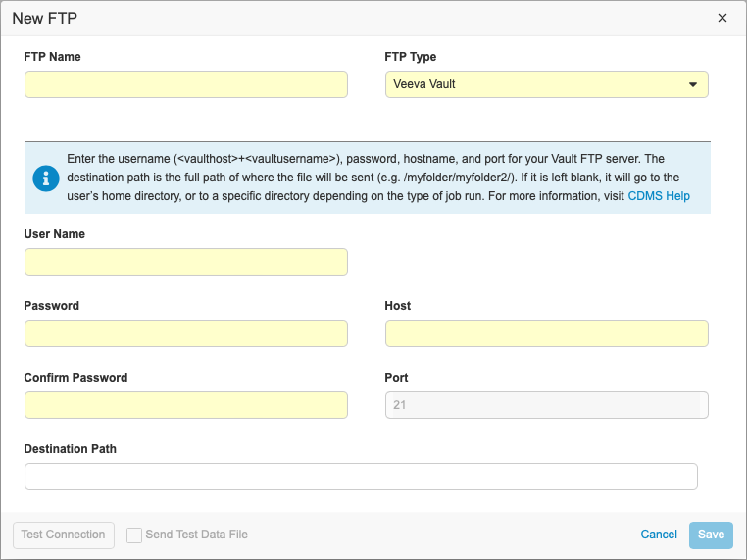Click the FTP Type dropdown arrow
The height and width of the screenshot is (560, 747).
[693, 84]
